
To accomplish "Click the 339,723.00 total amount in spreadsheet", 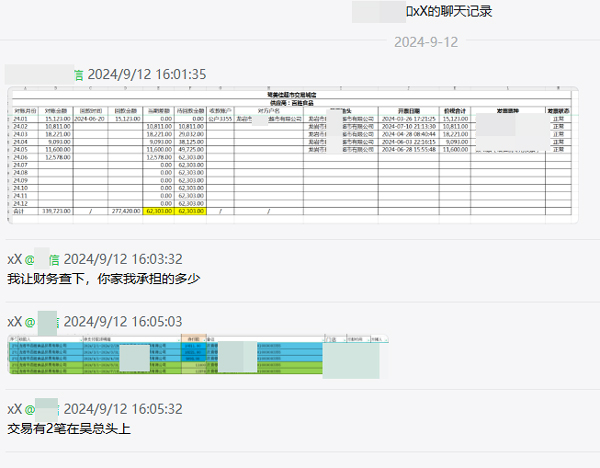I will pos(56,212).
